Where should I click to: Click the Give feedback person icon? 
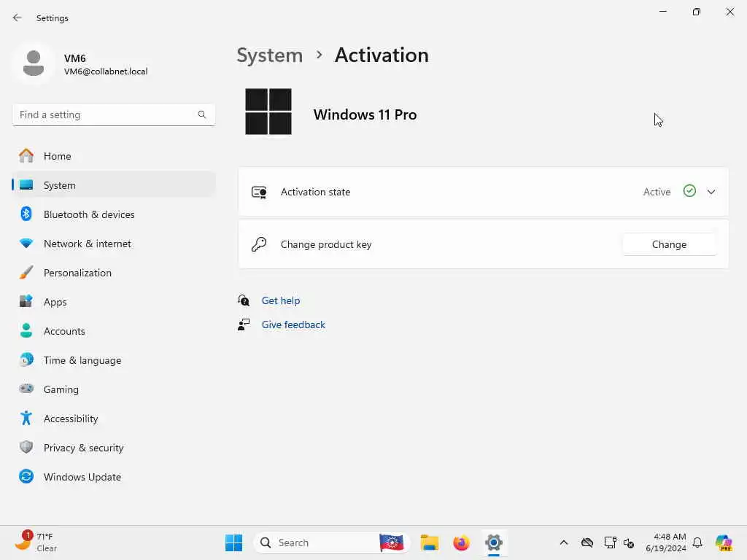pos(244,324)
